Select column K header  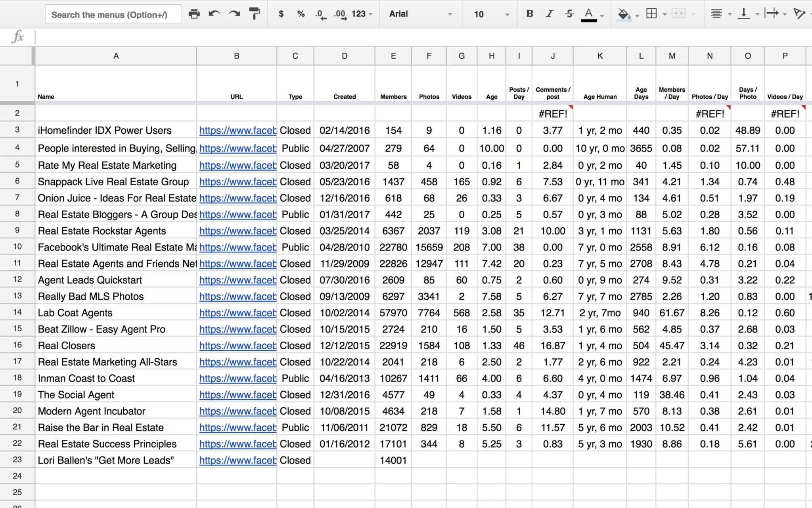599,56
